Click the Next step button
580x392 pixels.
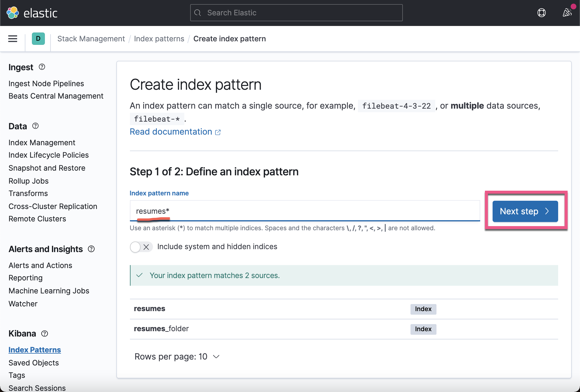[x=525, y=211]
